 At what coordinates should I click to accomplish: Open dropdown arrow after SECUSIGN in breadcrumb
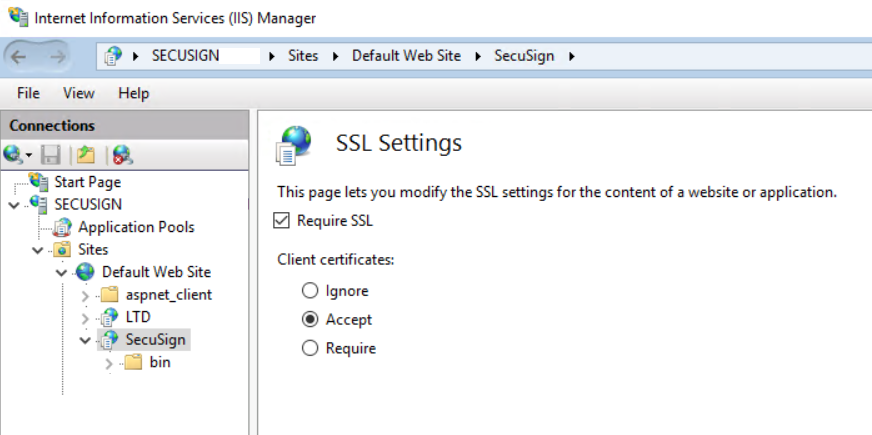click(272, 56)
